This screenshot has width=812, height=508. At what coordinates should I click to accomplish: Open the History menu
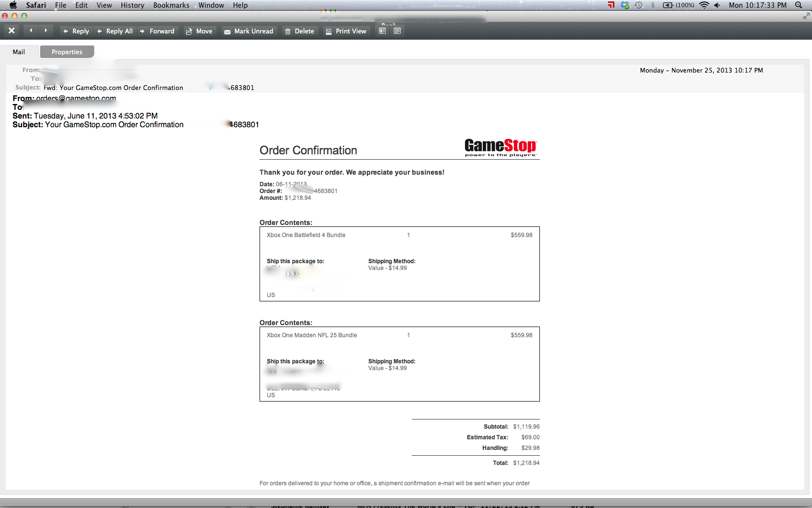click(132, 5)
